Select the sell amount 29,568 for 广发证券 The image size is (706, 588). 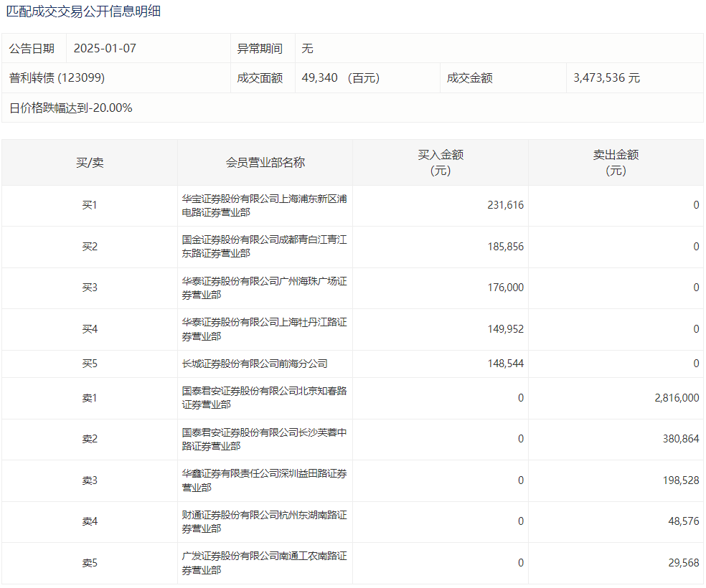(x=683, y=563)
